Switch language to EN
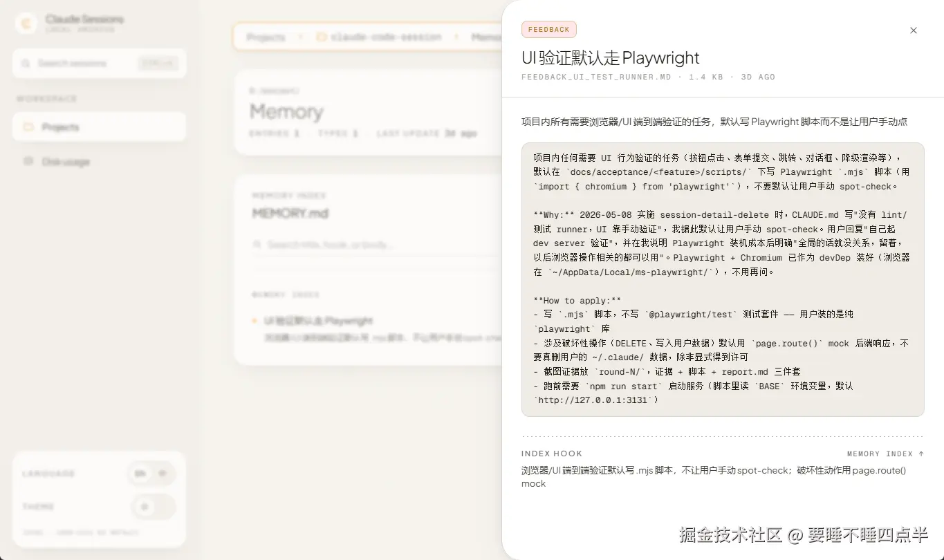The image size is (944, 560). click(x=140, y=474)
